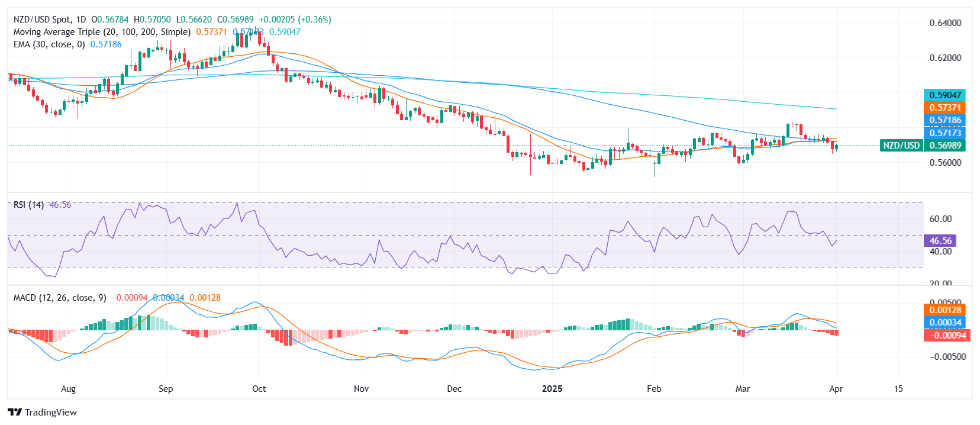Click the Dec label on time axis

tap(454, 389)
